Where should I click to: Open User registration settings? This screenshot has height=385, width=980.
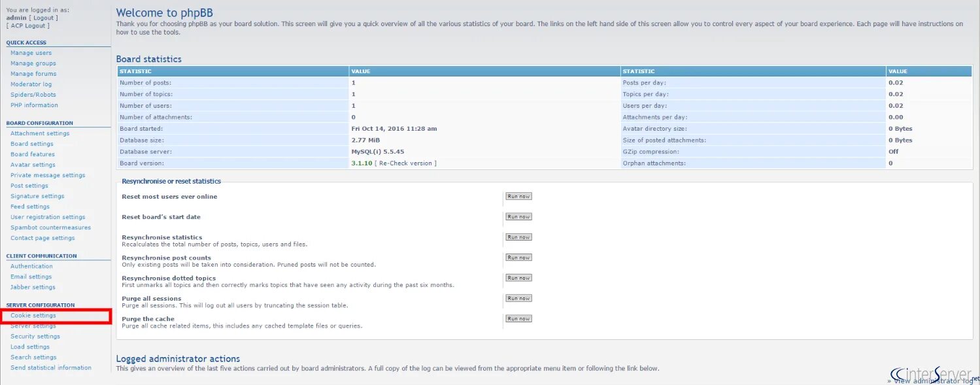point(48,217)
